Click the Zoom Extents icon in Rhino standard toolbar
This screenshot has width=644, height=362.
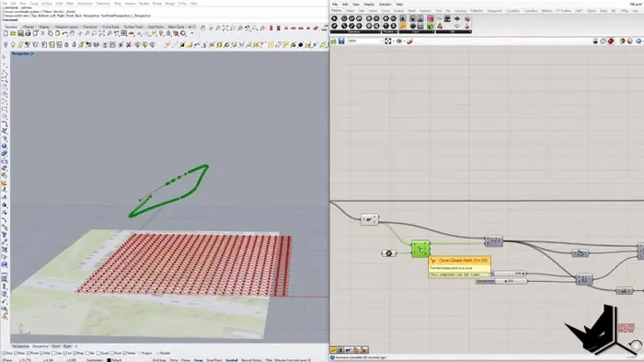click(101, 33)
